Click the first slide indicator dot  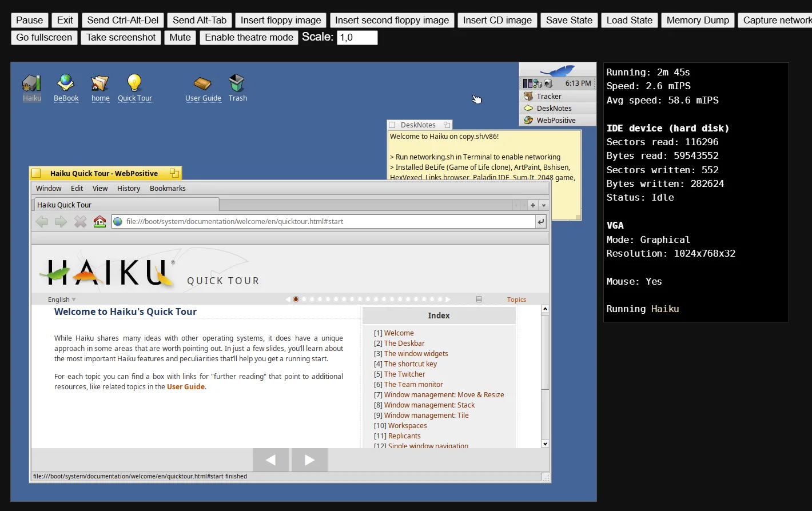point(296,300)
